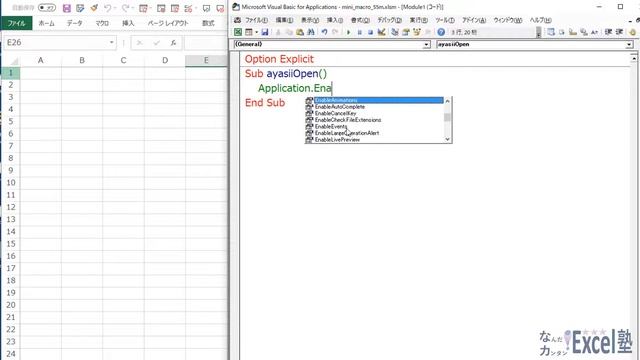The height and width of the screenshot is (360, 640).
Task: Click the Break pause icon in VBA toolbar
Action: (x=360, y=32)
